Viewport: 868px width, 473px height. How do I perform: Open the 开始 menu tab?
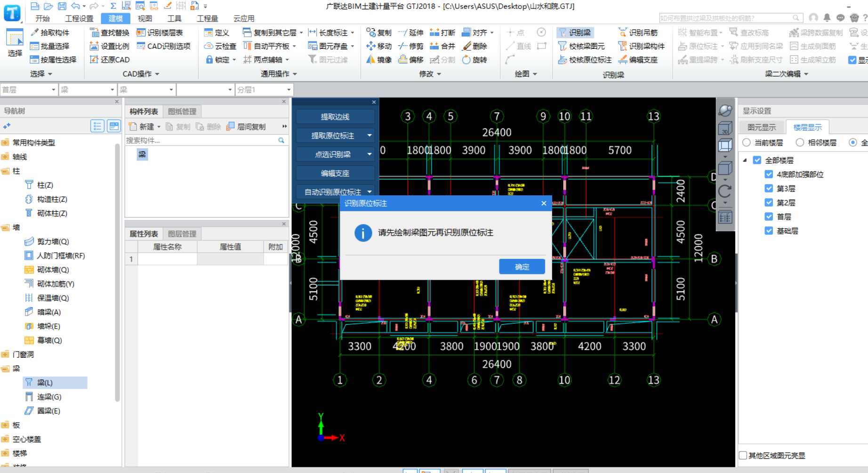coord(42,18)
